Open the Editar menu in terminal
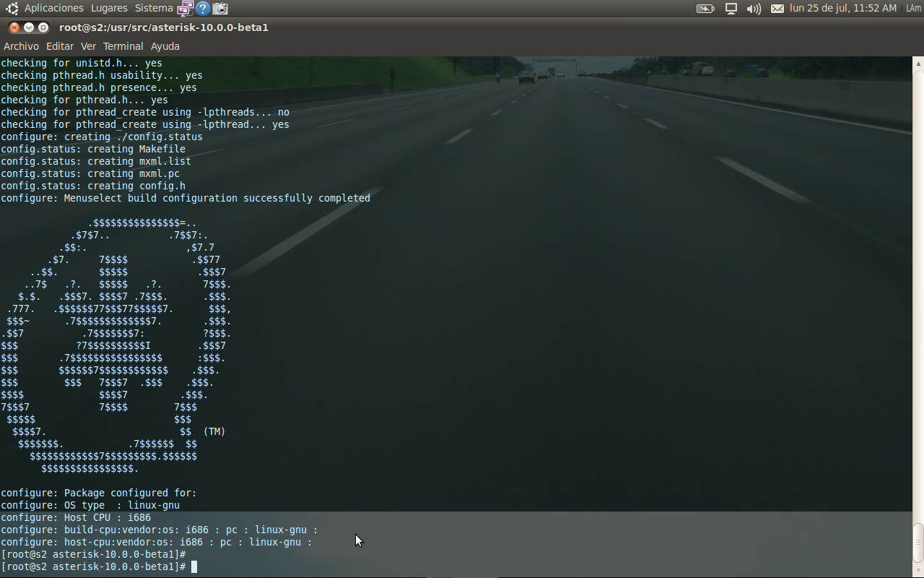This screenshot has width=924, height=578. [x=60, y=46]
